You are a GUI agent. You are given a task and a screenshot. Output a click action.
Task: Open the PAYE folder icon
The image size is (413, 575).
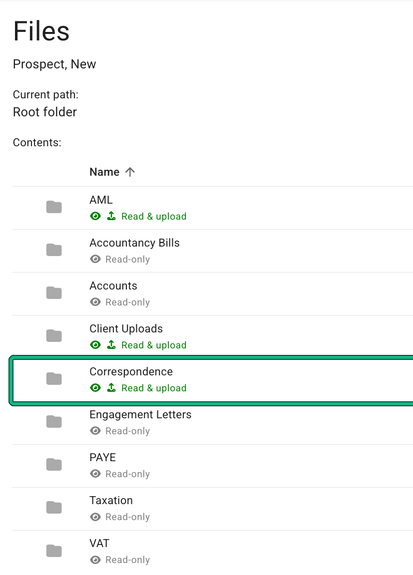click(54, 465)
